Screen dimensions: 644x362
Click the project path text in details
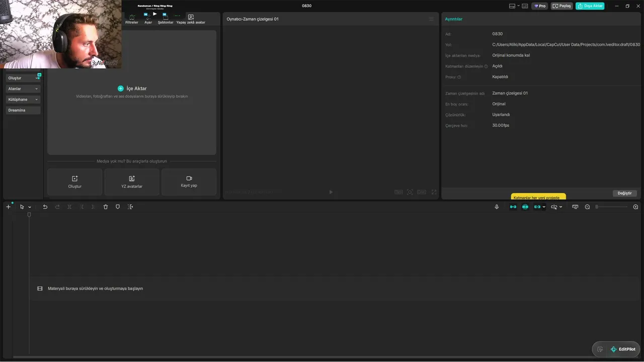(x=566, y=45)
